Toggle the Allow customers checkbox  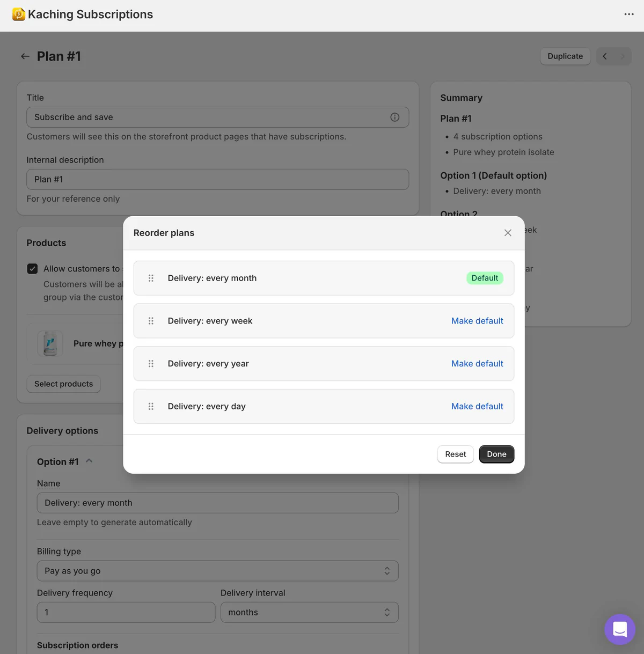(33, 269)
